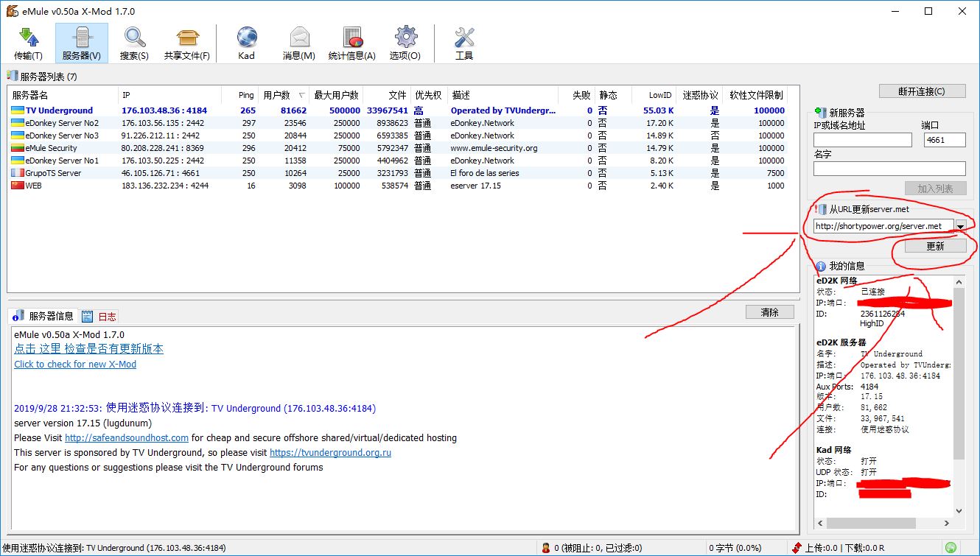The image size is (980, 556).
Task: Switch to the 日志 log tab
Action: pos(99,317)
